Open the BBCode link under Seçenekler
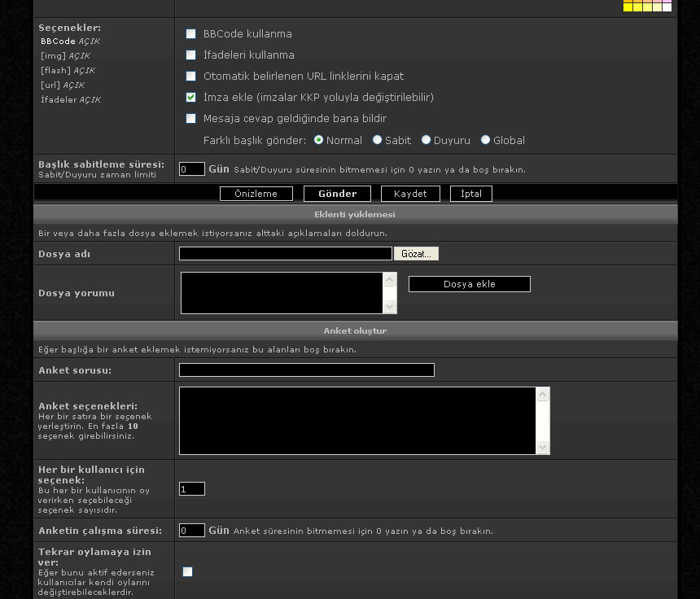Viewport: 700px width, 599px height. [x=58, y=41]
